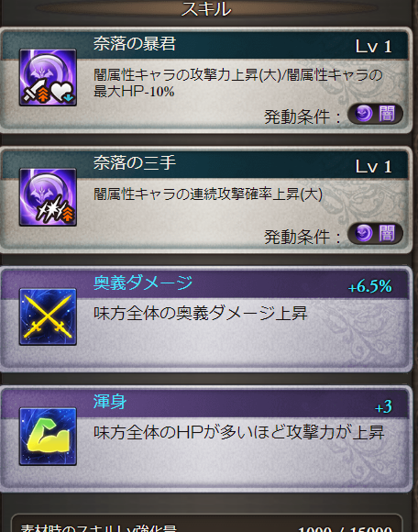Click the 渾身 skill heading
This screenshot has width=418, height=532.
tap(110, 403)
